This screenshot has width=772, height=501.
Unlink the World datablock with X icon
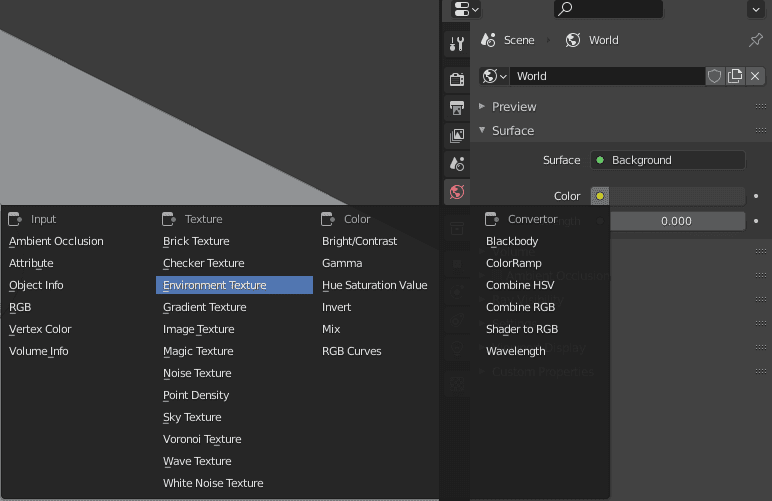click(x=755, y=76)
